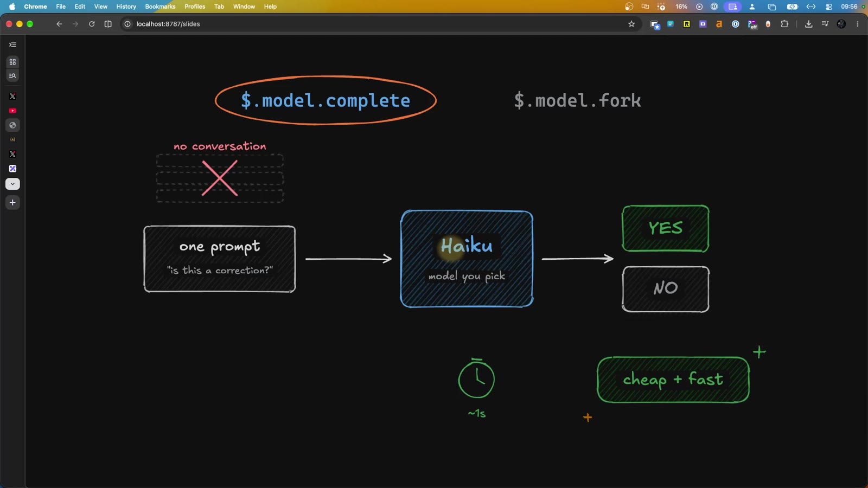
Task: View site information for localhost
Action: [x=127, y=24]
